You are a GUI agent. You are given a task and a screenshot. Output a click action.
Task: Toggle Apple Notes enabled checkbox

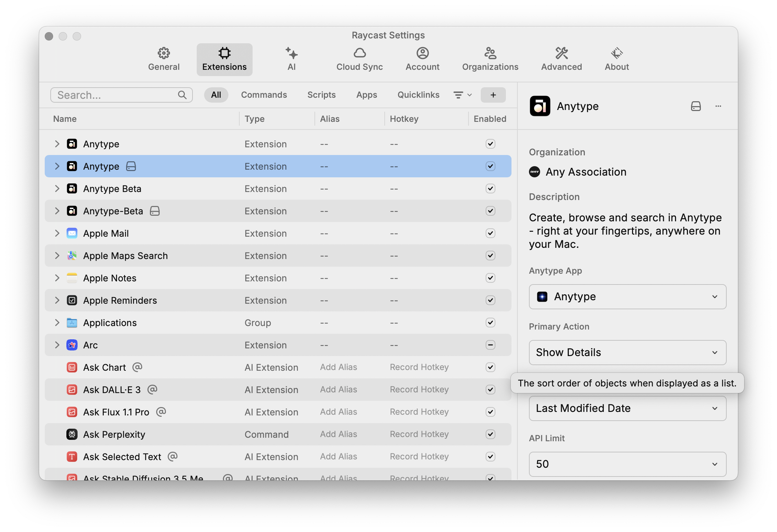click(x=490, y=278)
